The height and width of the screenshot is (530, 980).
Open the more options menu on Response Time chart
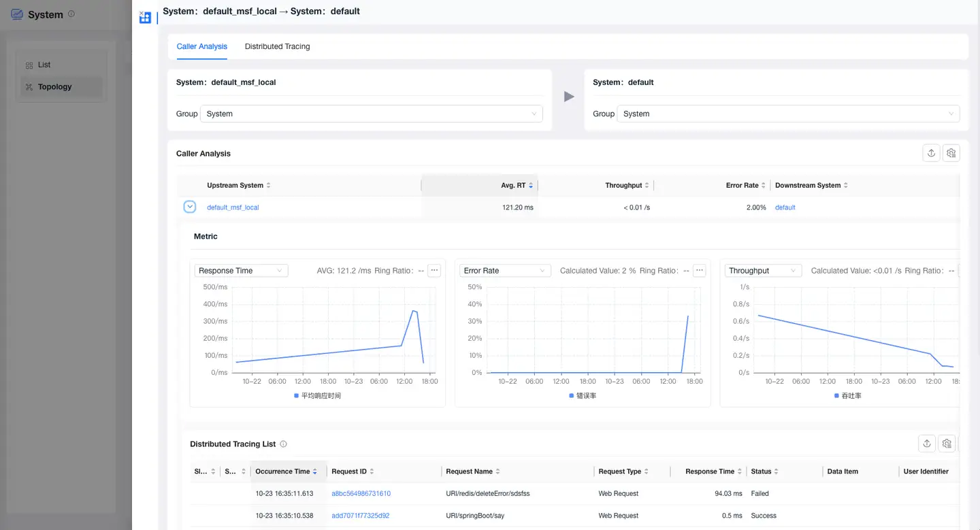point(434,271)
